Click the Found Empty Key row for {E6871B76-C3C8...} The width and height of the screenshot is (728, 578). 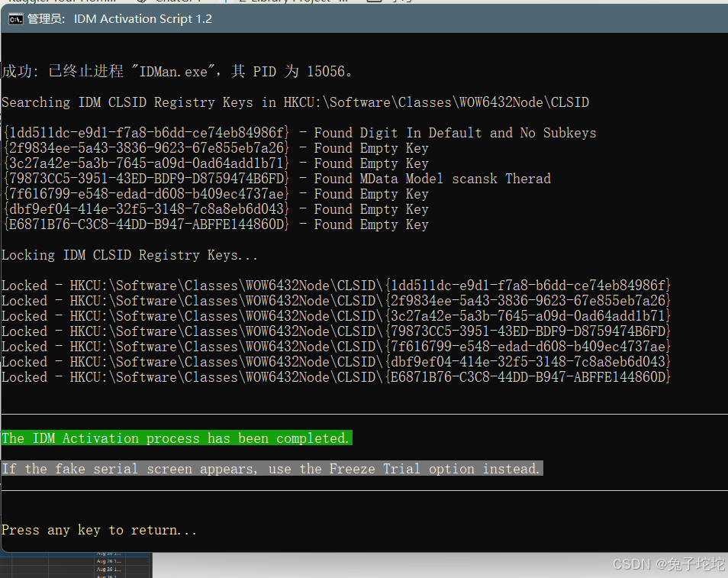[x=215, y=225]
